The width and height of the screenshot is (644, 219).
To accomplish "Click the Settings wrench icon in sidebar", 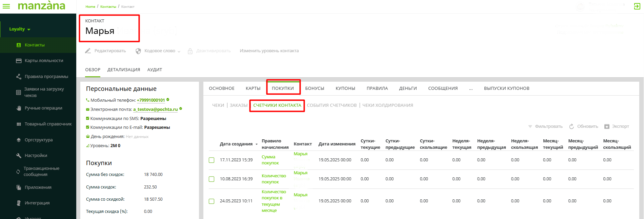I will [19, 156].
